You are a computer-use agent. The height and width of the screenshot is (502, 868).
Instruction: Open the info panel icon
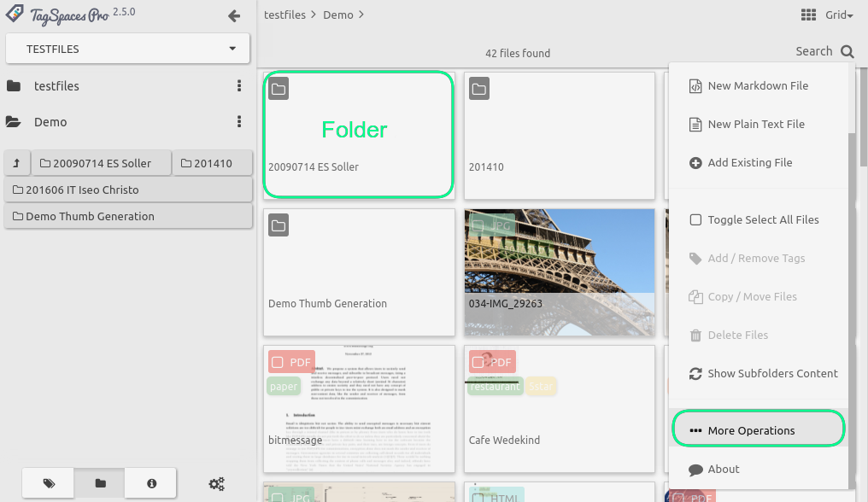[x=151, y=483]
